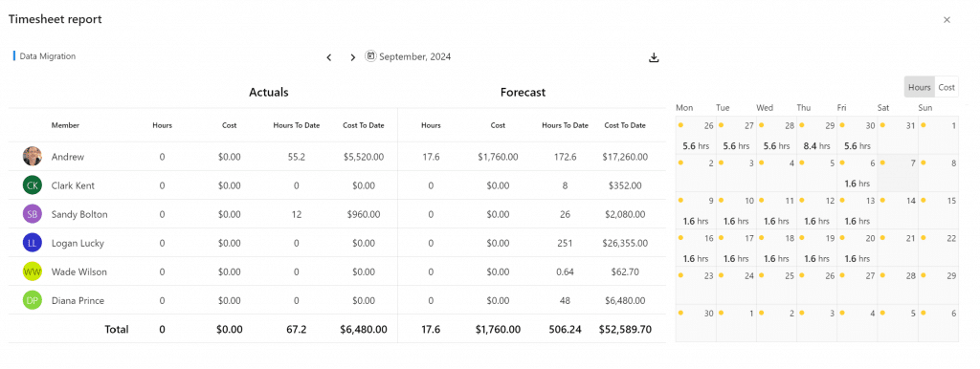Click Sandy Bolton's SB avatar

[32, 214]
